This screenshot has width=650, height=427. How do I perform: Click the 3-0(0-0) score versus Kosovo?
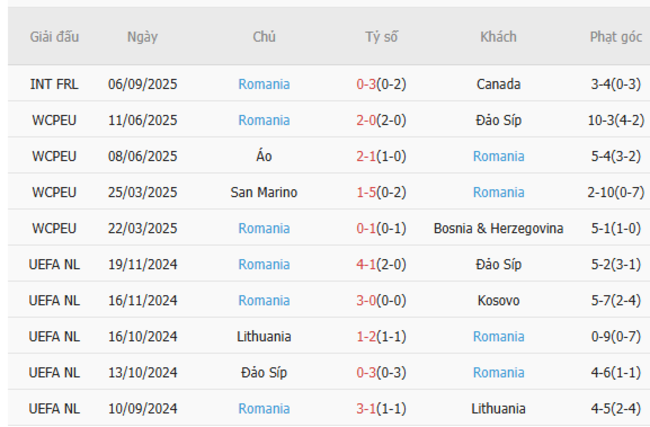pyautogui.click(x=381, y=300)
